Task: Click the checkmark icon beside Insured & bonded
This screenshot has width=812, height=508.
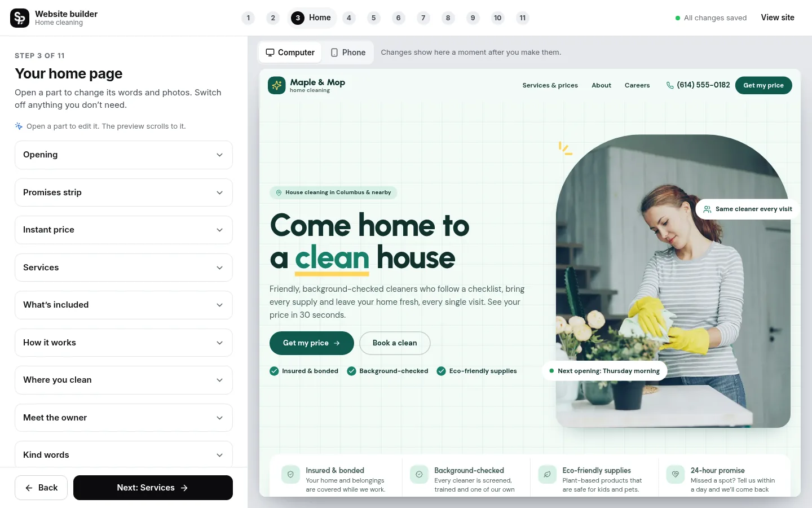Action: [274, 371]
